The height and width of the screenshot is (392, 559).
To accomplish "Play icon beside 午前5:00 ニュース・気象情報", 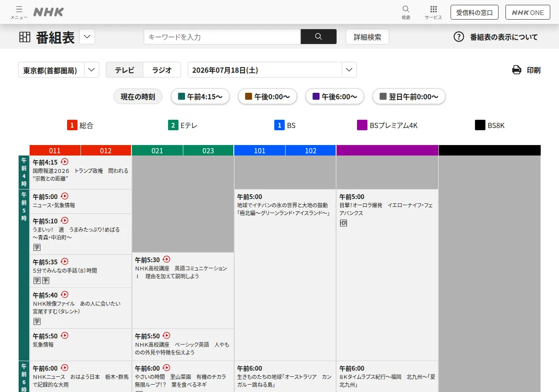I will coord(64,196).
